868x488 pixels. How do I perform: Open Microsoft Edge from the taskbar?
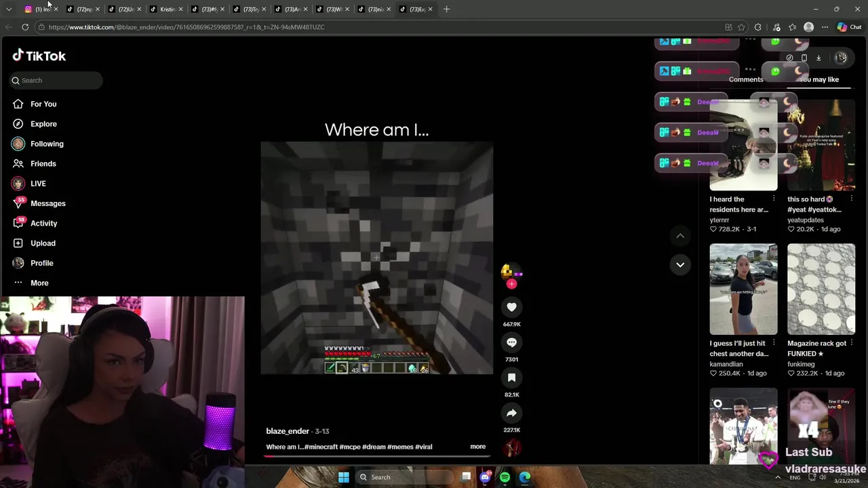point(525,477)
